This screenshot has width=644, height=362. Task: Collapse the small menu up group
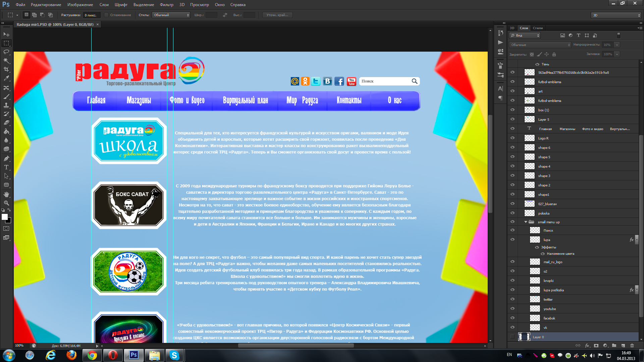pos(526,222)
